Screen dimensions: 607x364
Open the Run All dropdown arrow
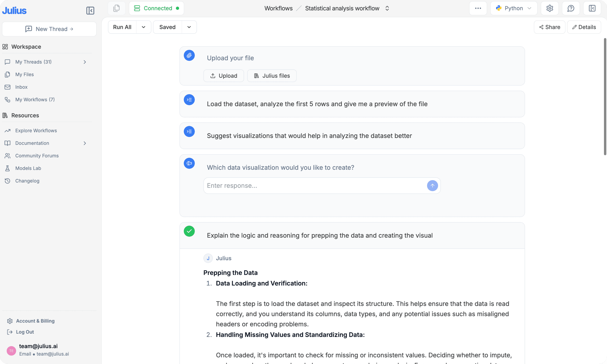143,27
